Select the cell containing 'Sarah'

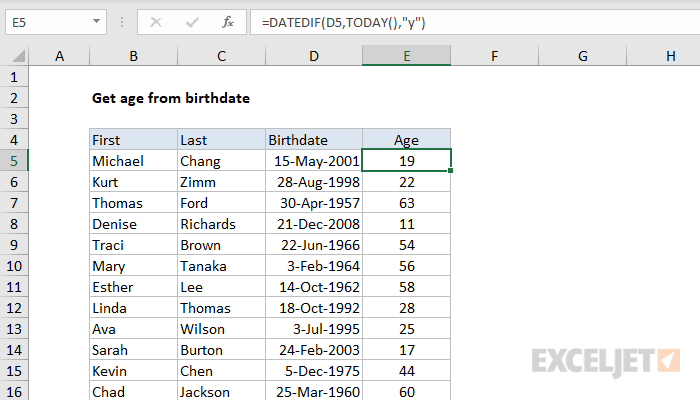click(133, 350)
